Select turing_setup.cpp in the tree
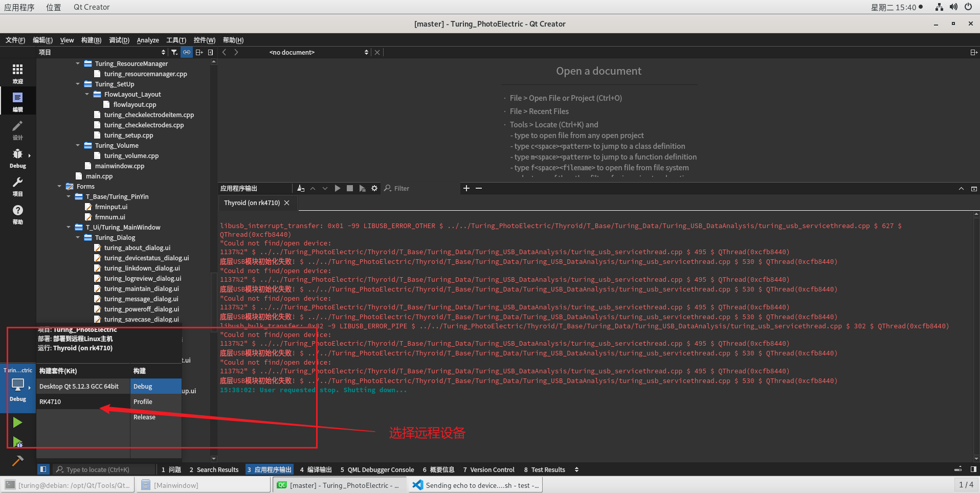 [128, 135]
